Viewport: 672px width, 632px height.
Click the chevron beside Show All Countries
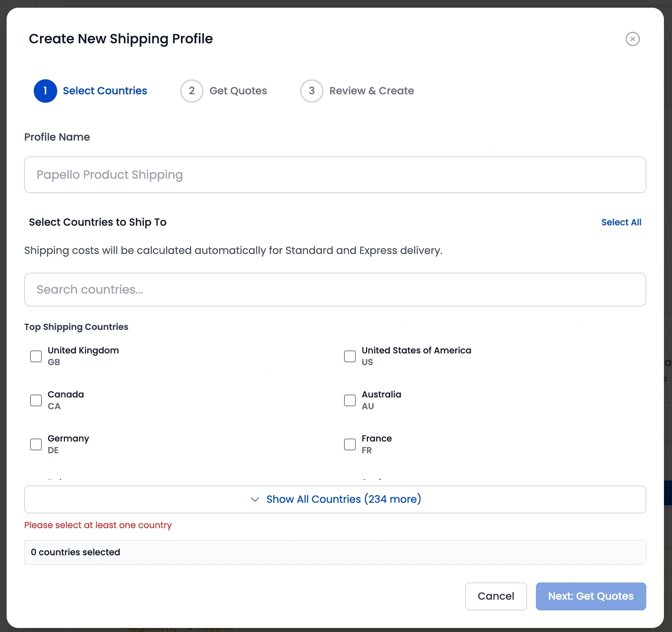point(255,499)
